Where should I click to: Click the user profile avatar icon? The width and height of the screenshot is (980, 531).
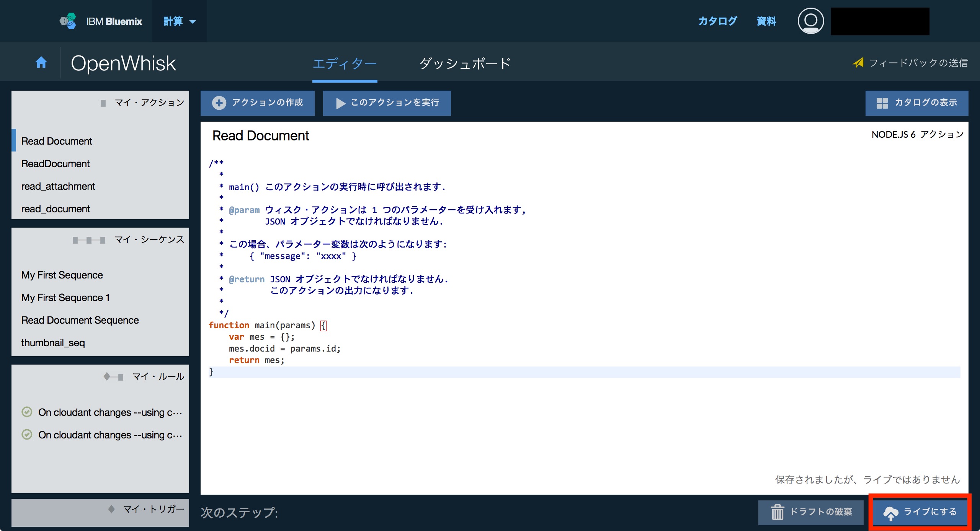[x=810, y=21]
